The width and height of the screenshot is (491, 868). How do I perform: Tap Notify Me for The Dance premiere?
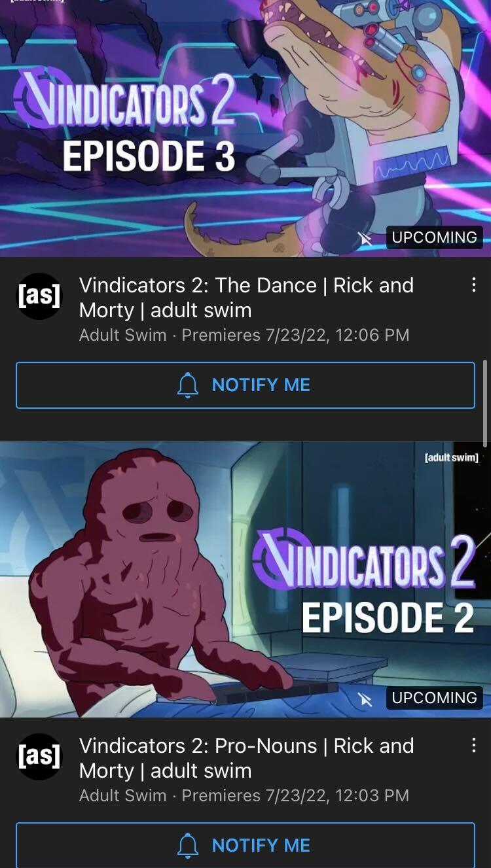tap(245, 385)
